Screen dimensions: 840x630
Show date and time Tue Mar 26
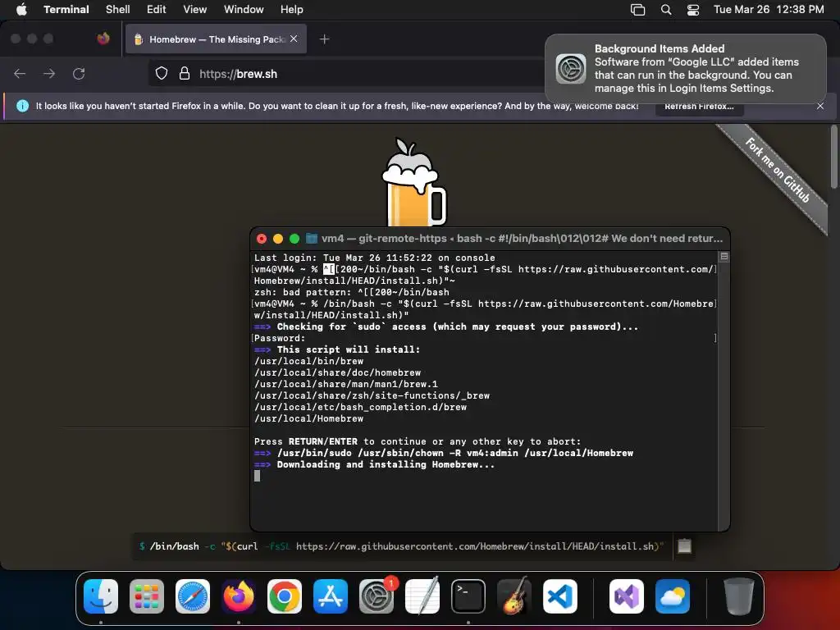[x=769, y=10]
